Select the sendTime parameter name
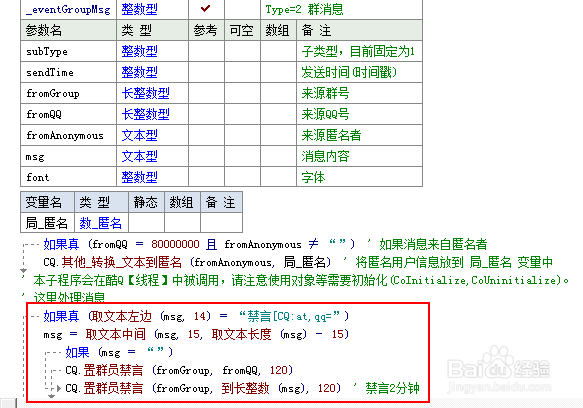Viewport: 583px width, 408px height. click(x=50, y=72)
